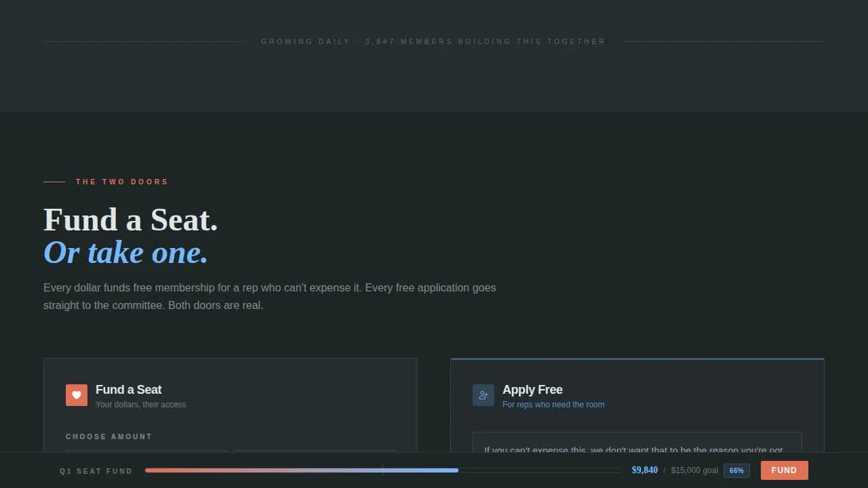Image resolution: width=868 pixels, height=488 pixels.
Task: Select the Apply Free card
Action: tap(637, 407)
